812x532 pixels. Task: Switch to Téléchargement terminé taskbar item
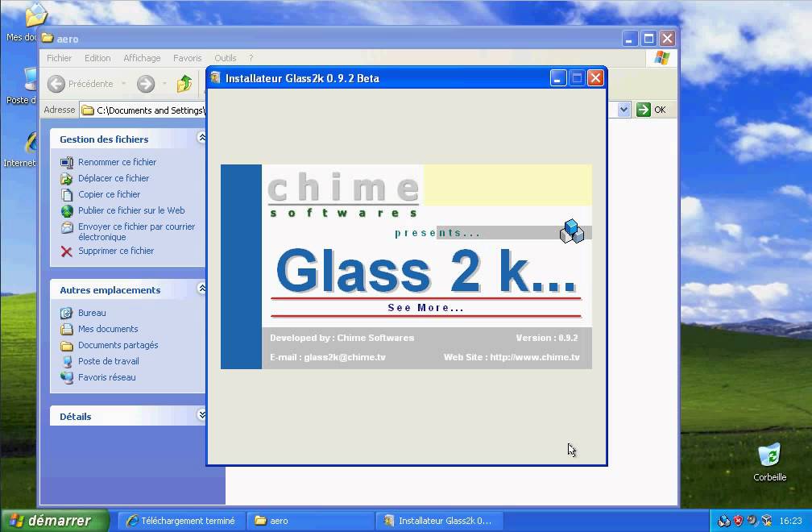pos(180,521)
